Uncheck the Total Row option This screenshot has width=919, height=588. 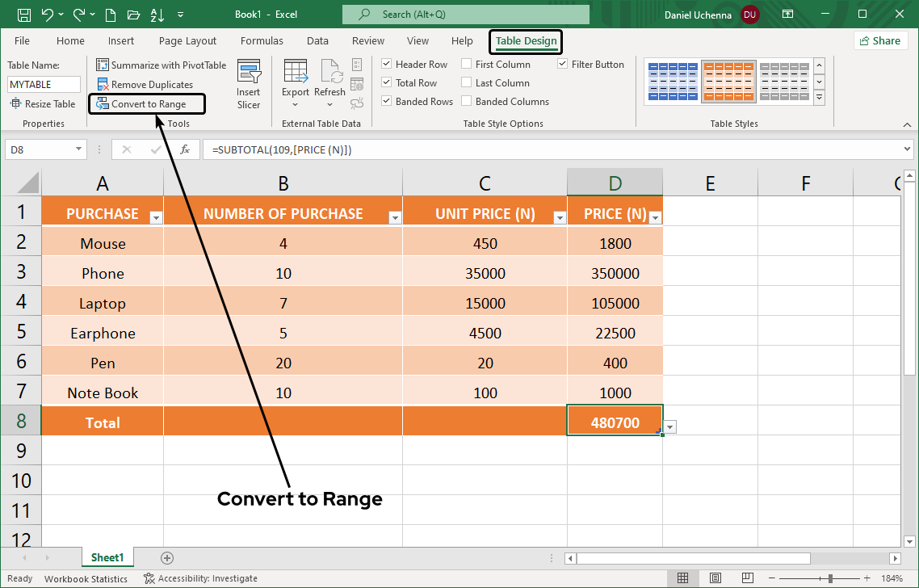tap(386, 82)
